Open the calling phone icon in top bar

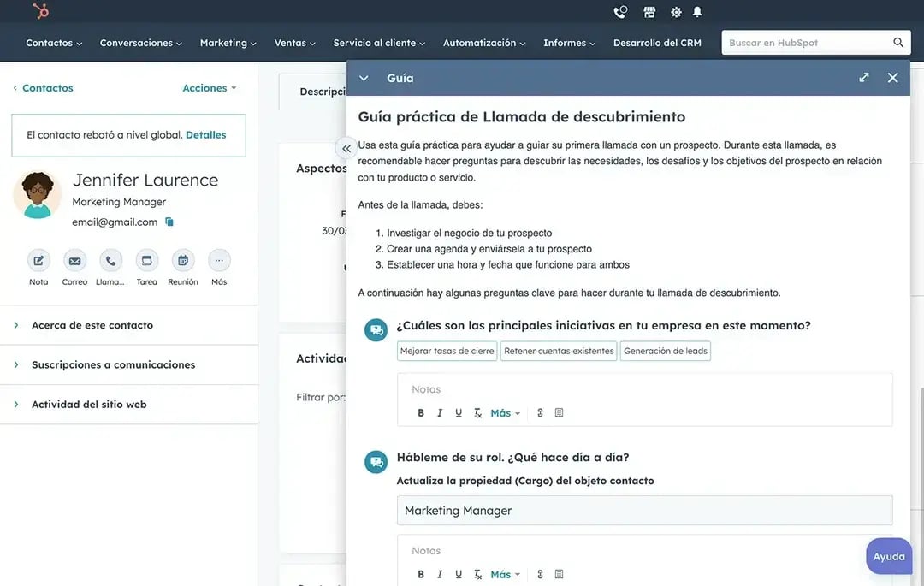click(x=620, y=12)
